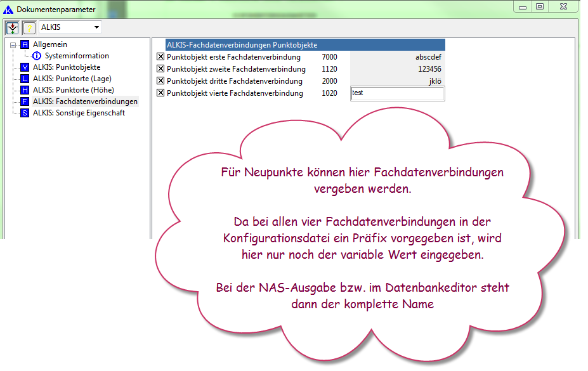Click the Systeminformation info icon

[x=37, y=56]
